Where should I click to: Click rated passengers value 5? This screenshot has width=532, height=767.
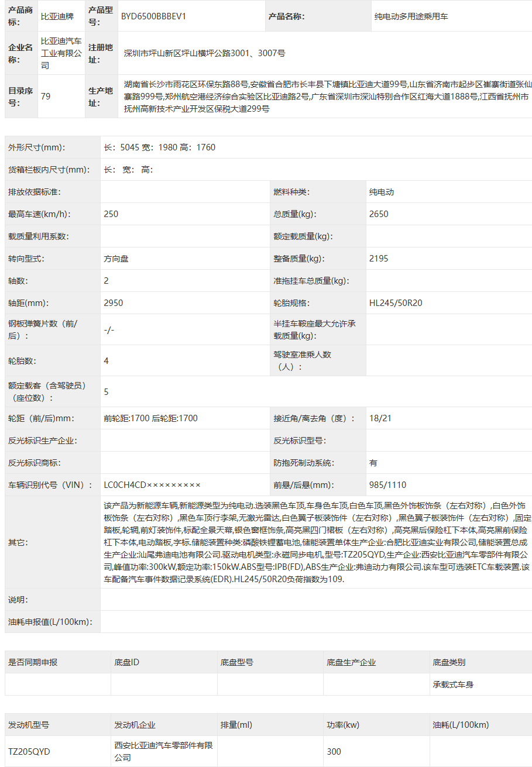[106, 392]
